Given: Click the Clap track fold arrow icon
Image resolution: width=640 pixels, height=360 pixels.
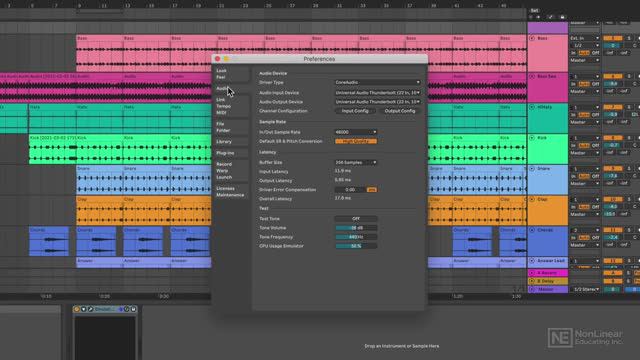Looking at the screenshot, I should [532, 199].
